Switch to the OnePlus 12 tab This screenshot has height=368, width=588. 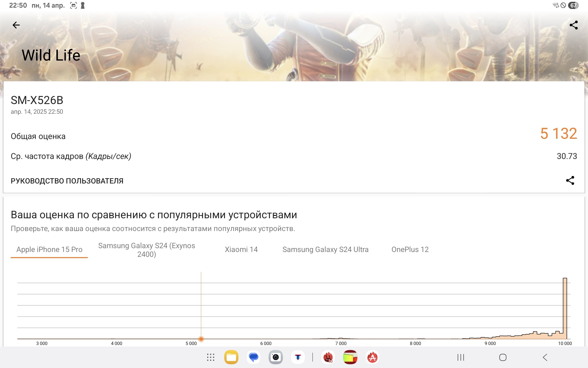pyautogui.click(x=410, y=249)
